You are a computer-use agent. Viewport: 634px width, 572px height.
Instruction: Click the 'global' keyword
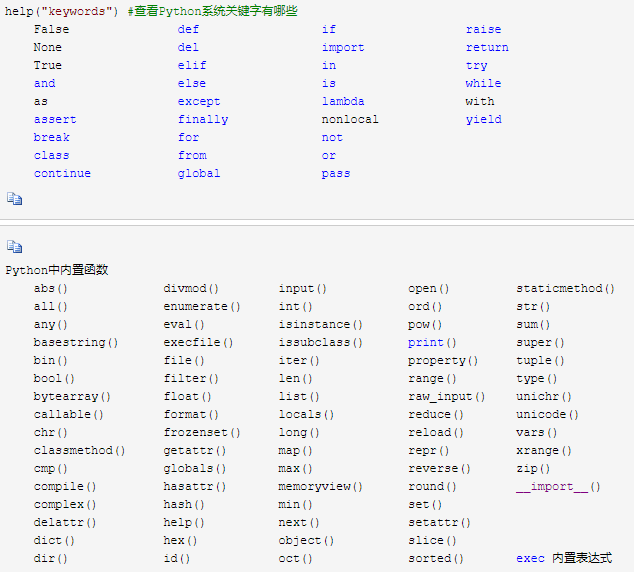(x=199, y=173)
